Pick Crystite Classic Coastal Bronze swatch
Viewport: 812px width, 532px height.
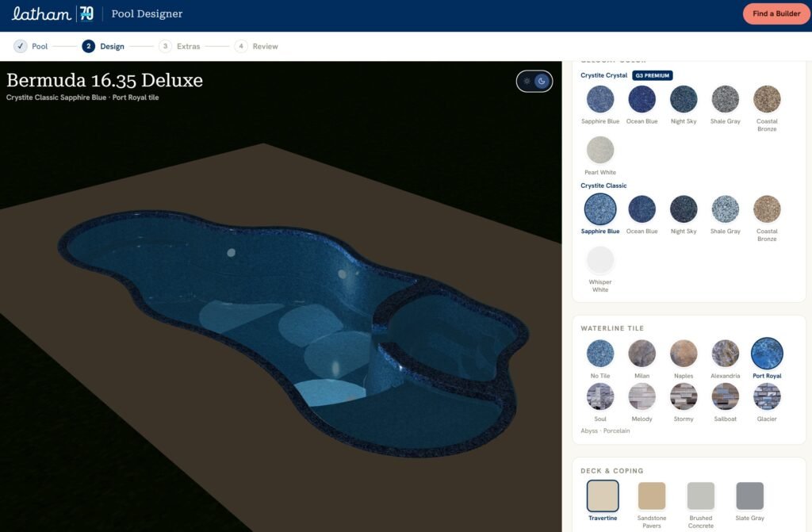click(767, 209)
